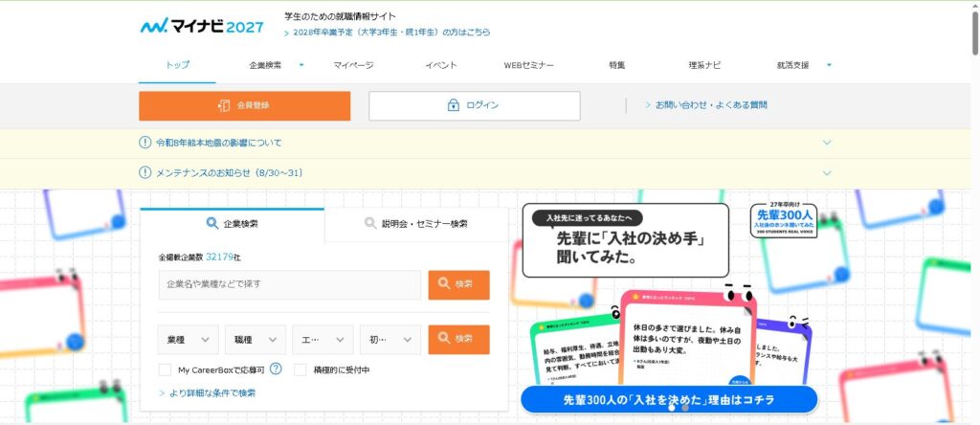Click the page vertical scrollbar thumb
The image size is (980, 425).
point(975,32)
